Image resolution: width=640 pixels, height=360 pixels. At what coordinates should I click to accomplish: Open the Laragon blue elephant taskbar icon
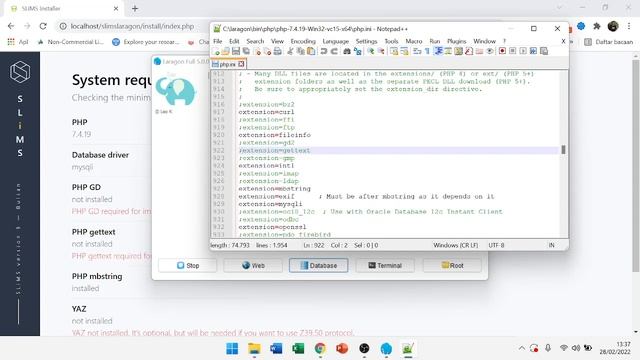click(x=386, y=348)
